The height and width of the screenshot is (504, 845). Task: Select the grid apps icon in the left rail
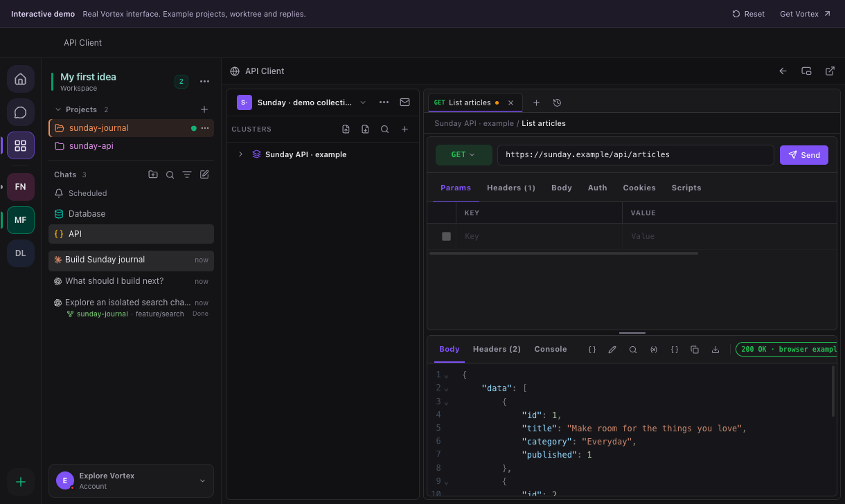pyautogui.click(x=21, y=145)
